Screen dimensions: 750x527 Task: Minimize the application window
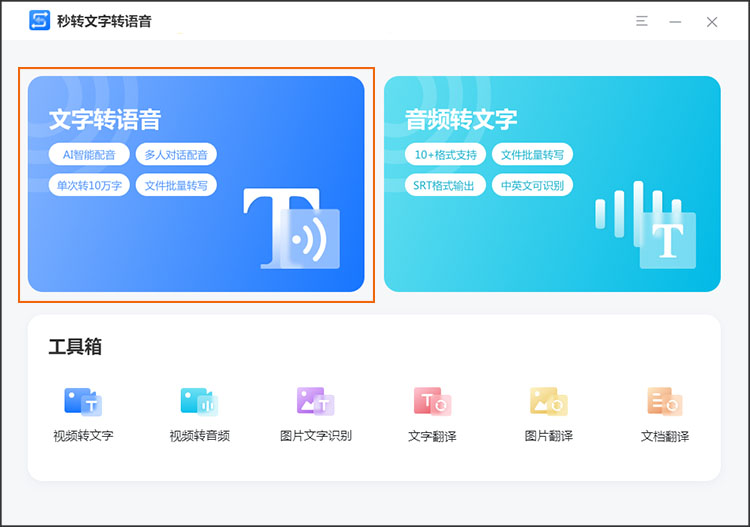675,22
